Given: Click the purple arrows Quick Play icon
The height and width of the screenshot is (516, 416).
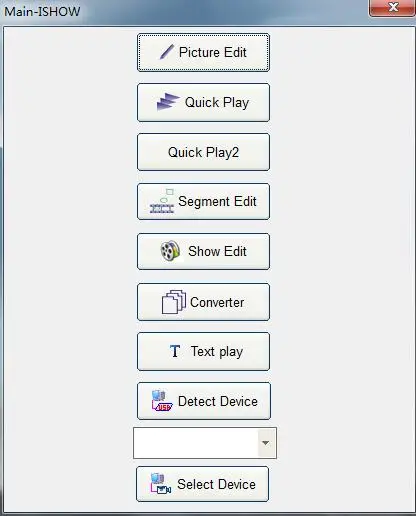Looking at the screenshot, I should click(x=168, y=102).
